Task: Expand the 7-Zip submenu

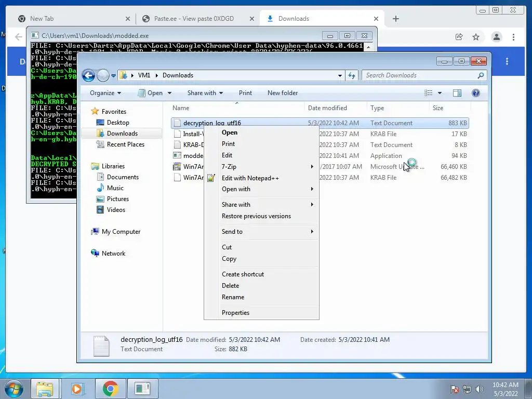Action: (x=261, y=167)
